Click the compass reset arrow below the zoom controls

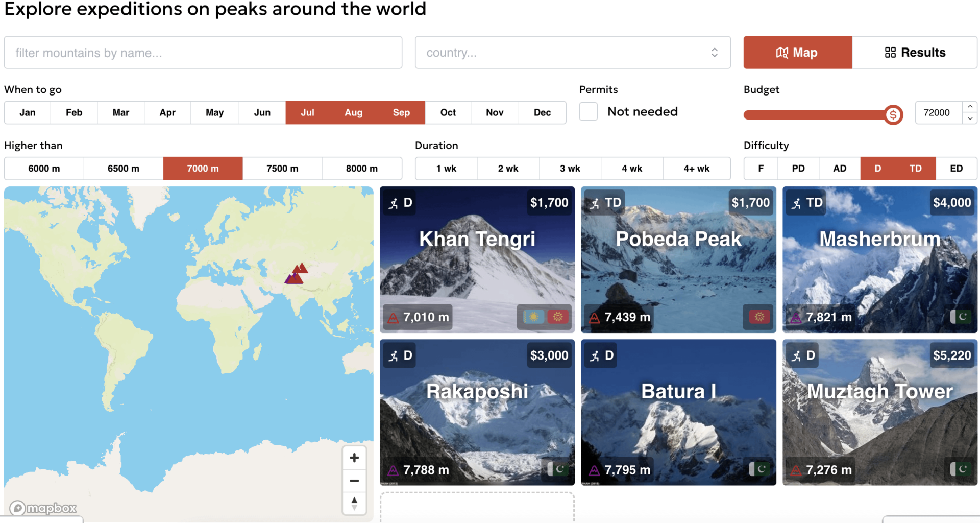[x=354, y=503]
